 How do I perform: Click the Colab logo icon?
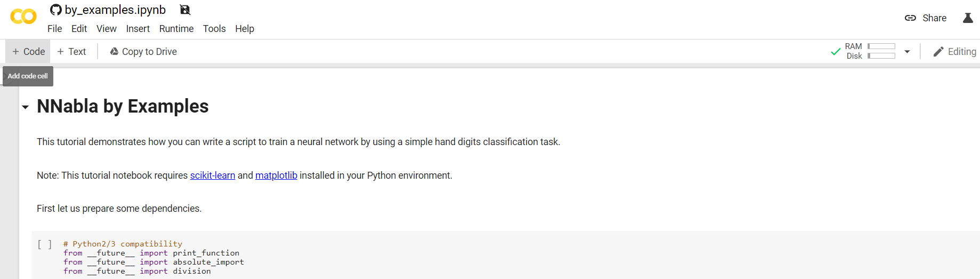(23, 17)
